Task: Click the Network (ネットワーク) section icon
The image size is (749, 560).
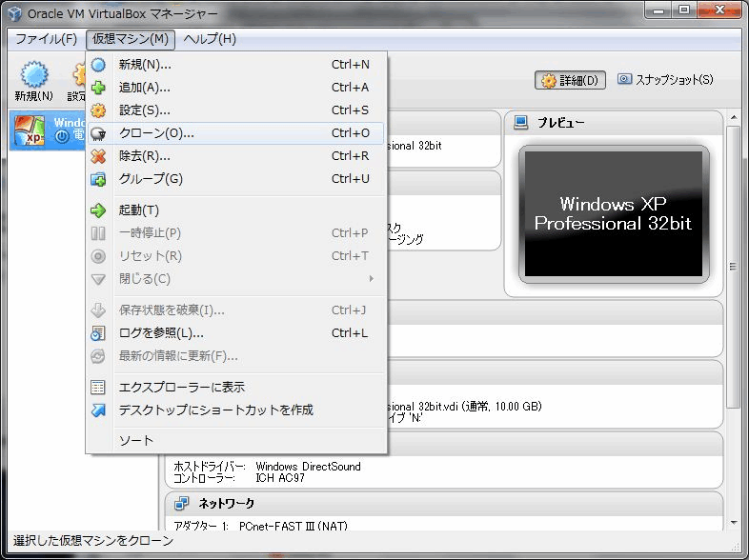Action: coord(181,503)
